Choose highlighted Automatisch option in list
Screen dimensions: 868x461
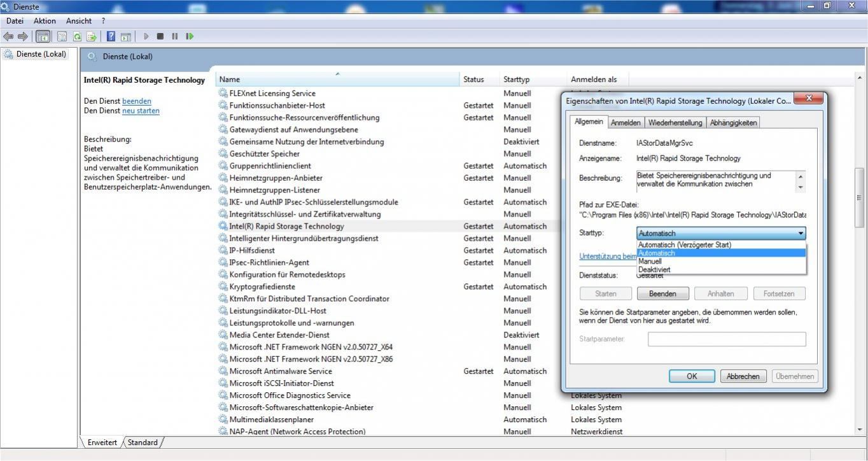pyautogui.click(x=722, y=253)
